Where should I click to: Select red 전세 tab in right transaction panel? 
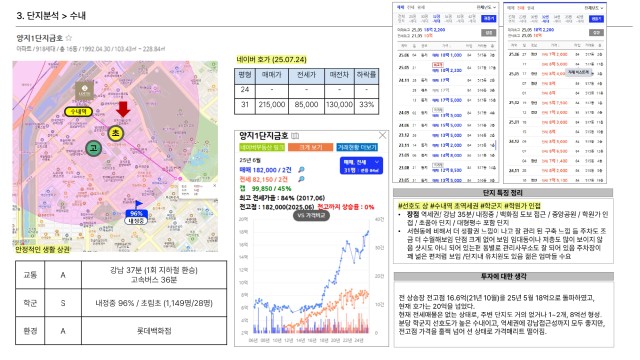coord(520,8)
